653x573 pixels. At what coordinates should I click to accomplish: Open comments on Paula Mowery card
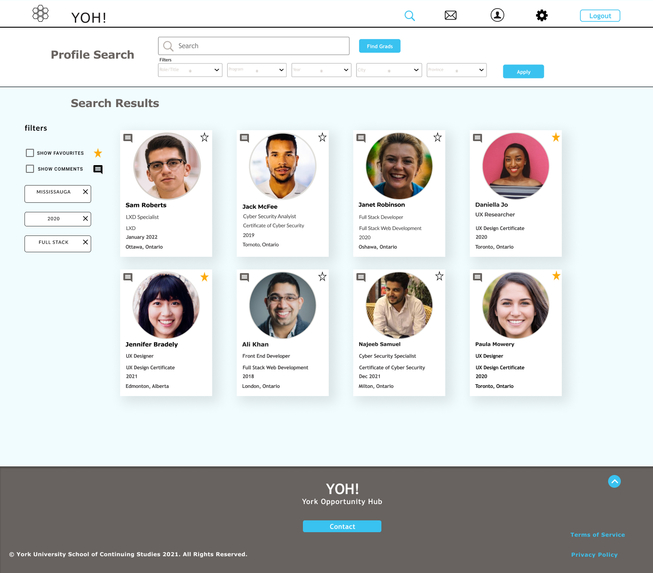(x=478, y=277)
